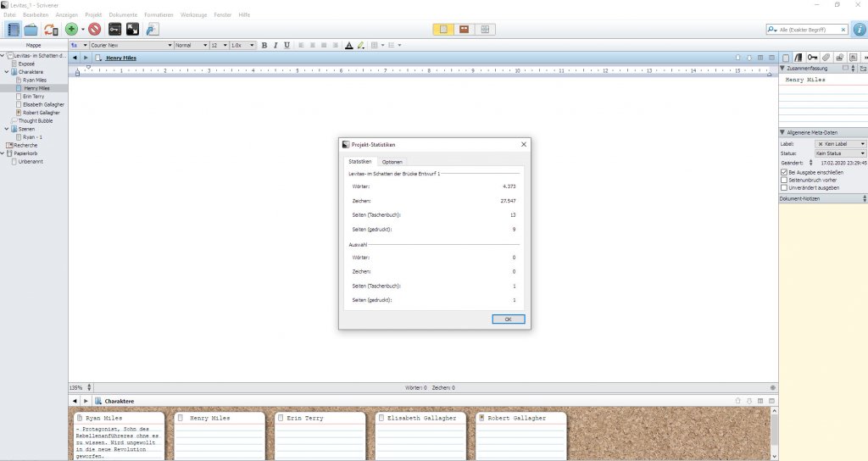This screenshot has height=461, width=868.
Task: Open the highlighter color tool
Action: [361, 46]
